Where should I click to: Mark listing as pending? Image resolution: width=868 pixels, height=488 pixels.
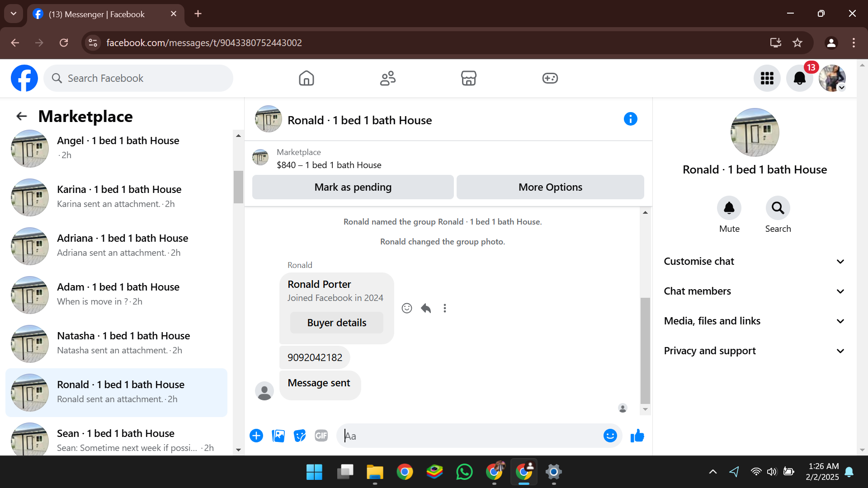click(353, 187)
